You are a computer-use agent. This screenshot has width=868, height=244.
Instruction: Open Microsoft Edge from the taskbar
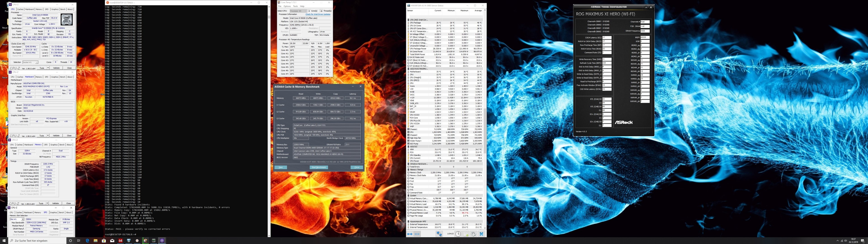[x=87, y=241]
